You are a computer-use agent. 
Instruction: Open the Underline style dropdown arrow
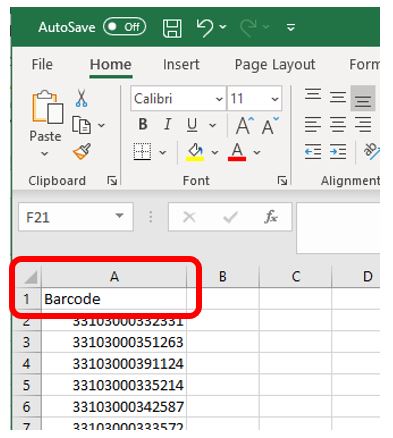(x=212, y=125)
